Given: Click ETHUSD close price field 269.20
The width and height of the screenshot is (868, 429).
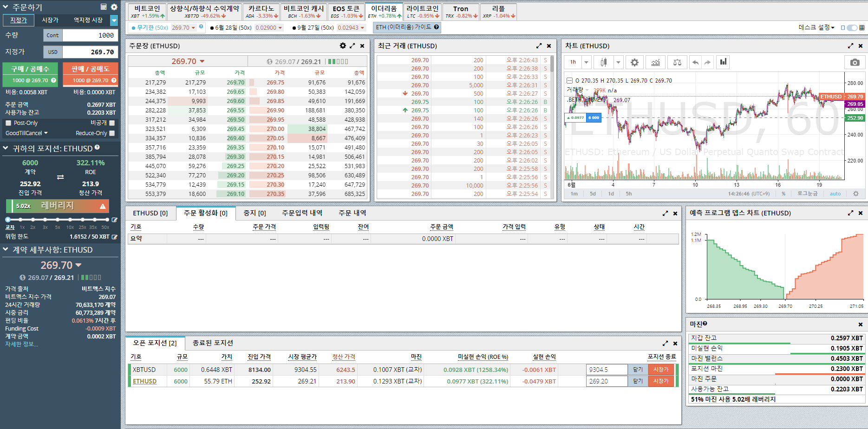Looking at the screenshot, I should [x=607, y=381].
